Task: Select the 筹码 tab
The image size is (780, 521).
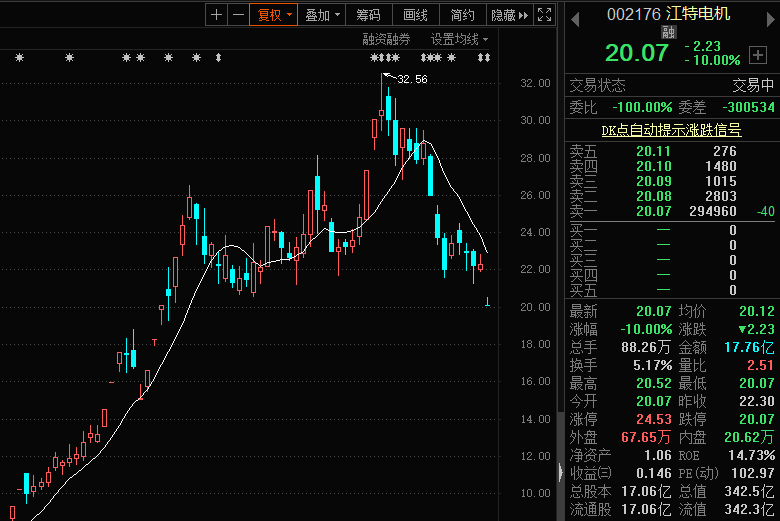Action: pyautogui.click(x=368, y=15)
